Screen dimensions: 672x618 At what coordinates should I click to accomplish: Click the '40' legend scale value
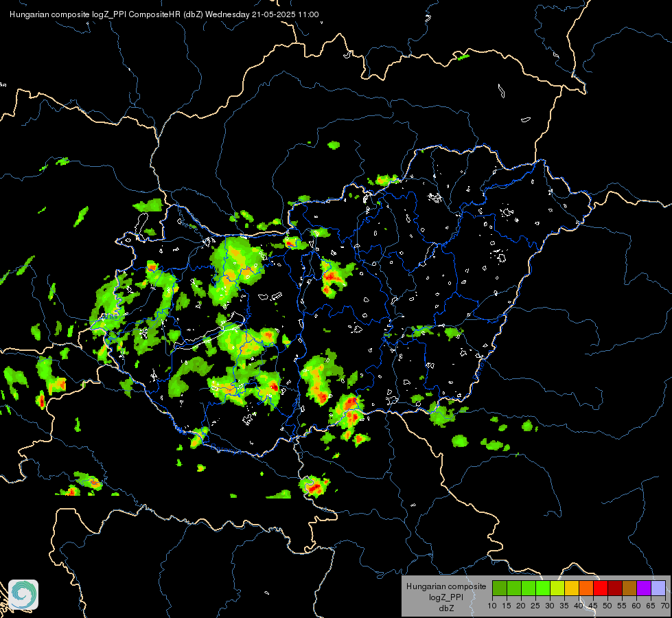(579, 606)
